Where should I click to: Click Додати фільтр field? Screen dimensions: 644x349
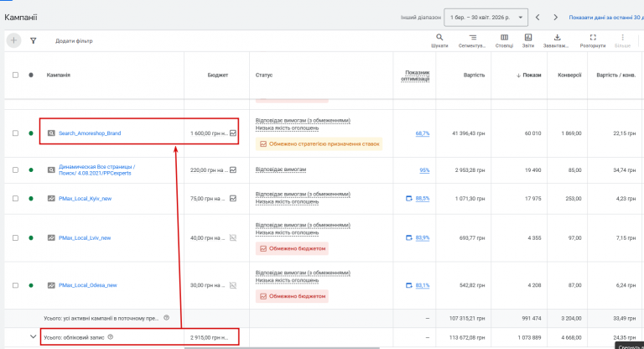click(74, 41)
